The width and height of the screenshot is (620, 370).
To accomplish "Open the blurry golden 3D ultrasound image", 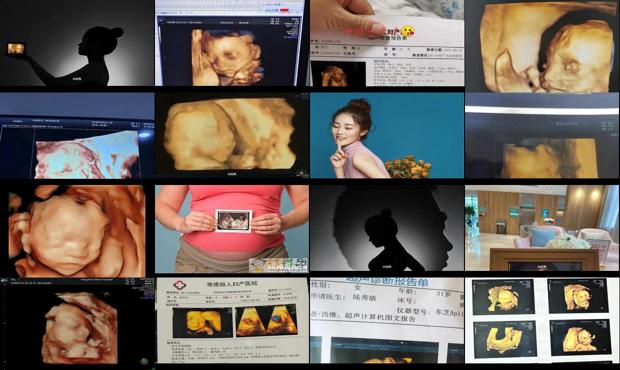I will pos(232,136).
